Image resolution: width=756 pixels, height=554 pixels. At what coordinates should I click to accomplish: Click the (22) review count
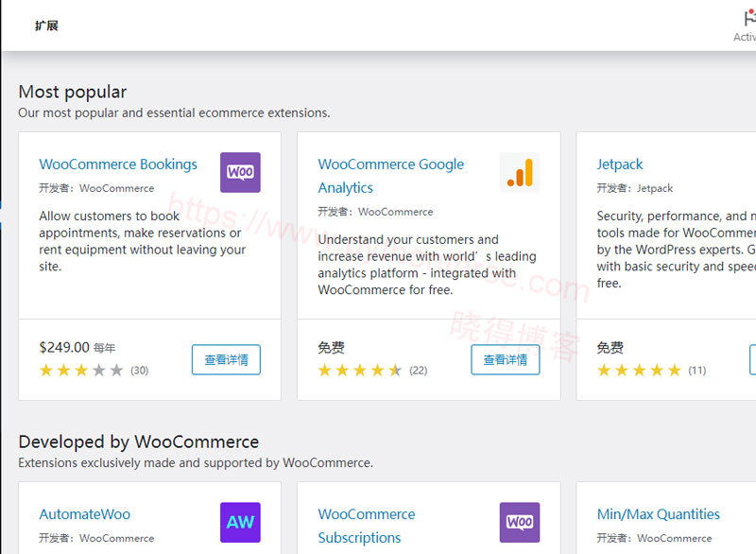point(419,371)
